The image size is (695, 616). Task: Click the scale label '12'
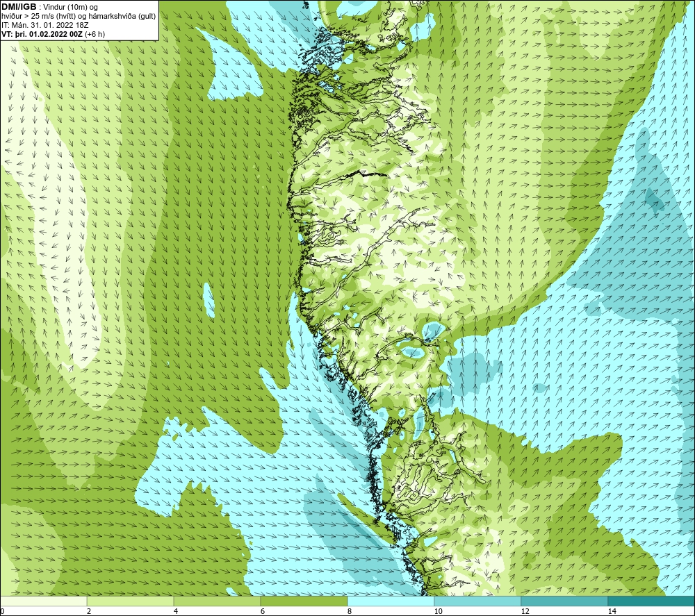pos(525,611)
